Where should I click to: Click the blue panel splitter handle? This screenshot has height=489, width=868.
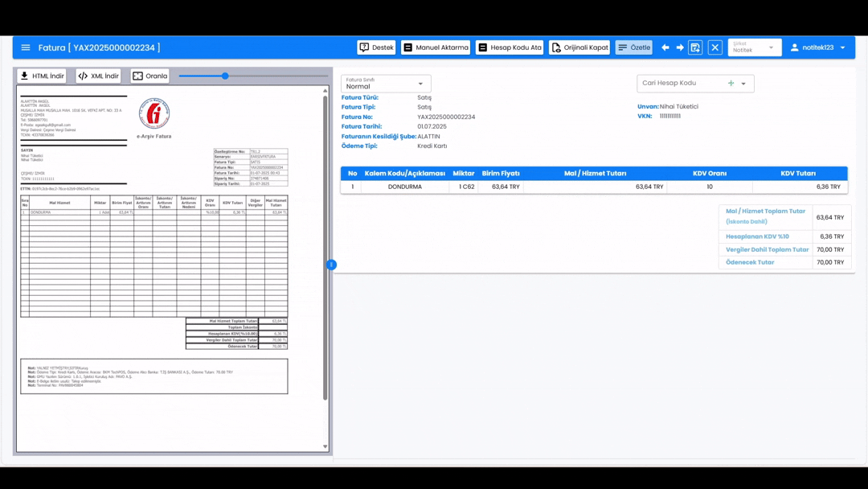331,265
